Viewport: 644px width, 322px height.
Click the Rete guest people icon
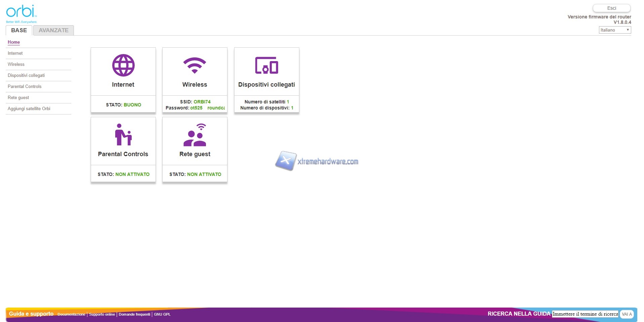click(x=195, y=135)
